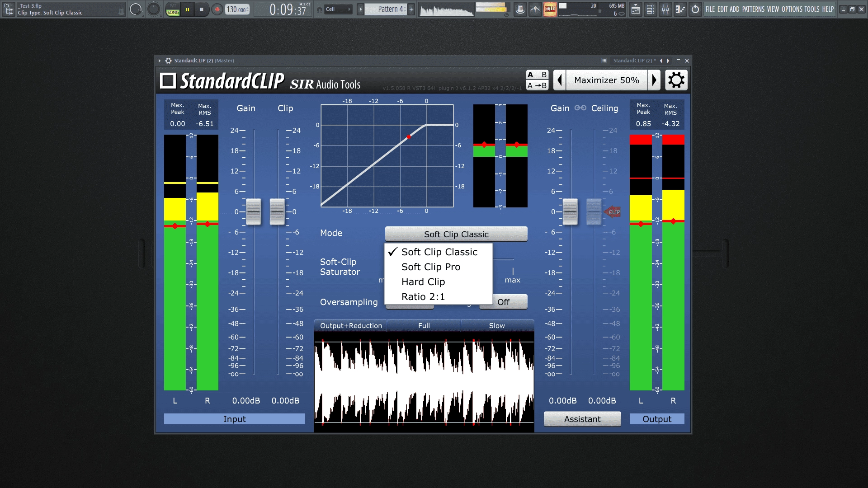
Task: Open the channel rack icon
Action: [651, 9]
